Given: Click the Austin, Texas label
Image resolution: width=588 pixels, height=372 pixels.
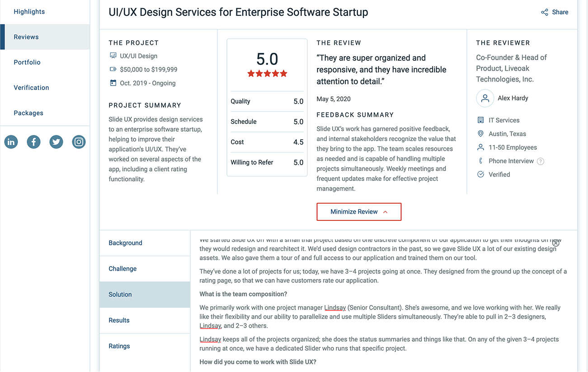Looking at the screenshot, I should point(507,134).
